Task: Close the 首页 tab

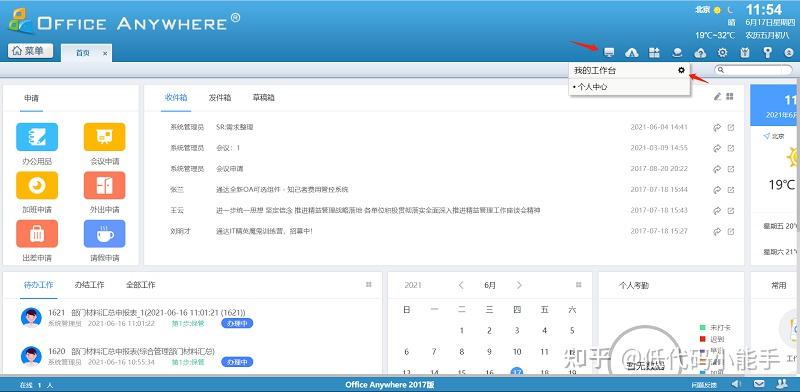Action: click(105, 53)
